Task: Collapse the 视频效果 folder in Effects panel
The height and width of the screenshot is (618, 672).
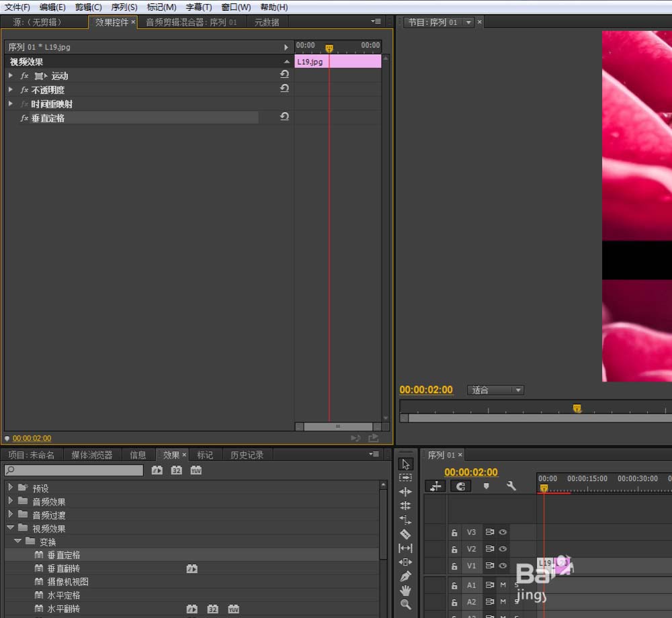Action: (11, 527)
